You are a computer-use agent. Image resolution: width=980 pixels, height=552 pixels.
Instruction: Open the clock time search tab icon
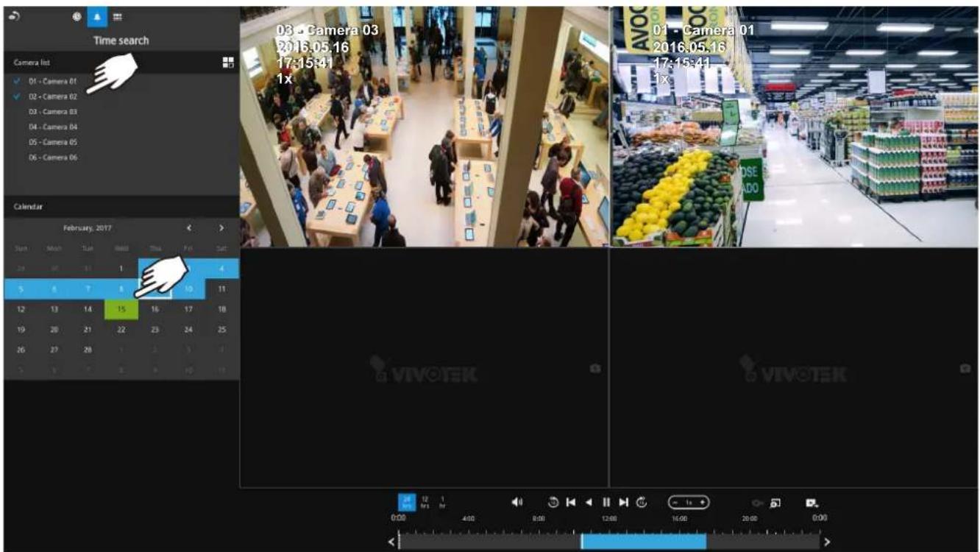pos(77,16)
